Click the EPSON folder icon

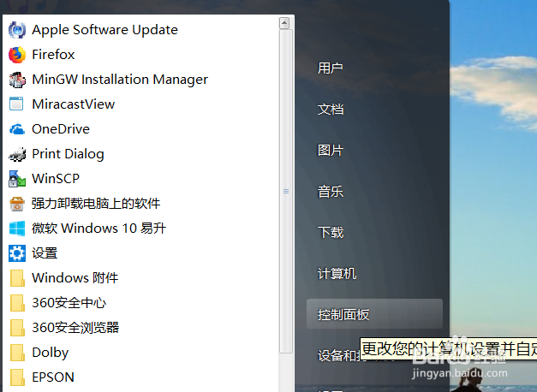[x=17, y=377]
